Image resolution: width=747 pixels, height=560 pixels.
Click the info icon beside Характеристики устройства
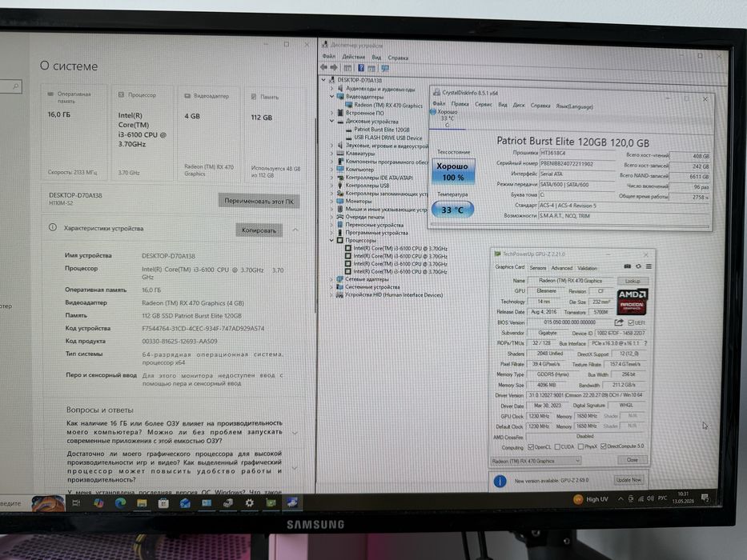[53, 228]
